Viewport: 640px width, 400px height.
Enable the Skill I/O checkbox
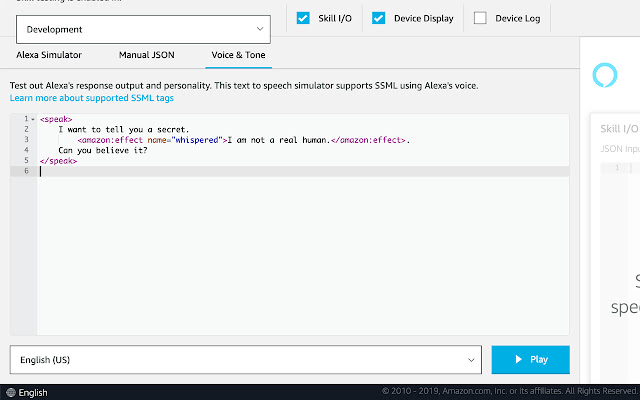[303, 18]
